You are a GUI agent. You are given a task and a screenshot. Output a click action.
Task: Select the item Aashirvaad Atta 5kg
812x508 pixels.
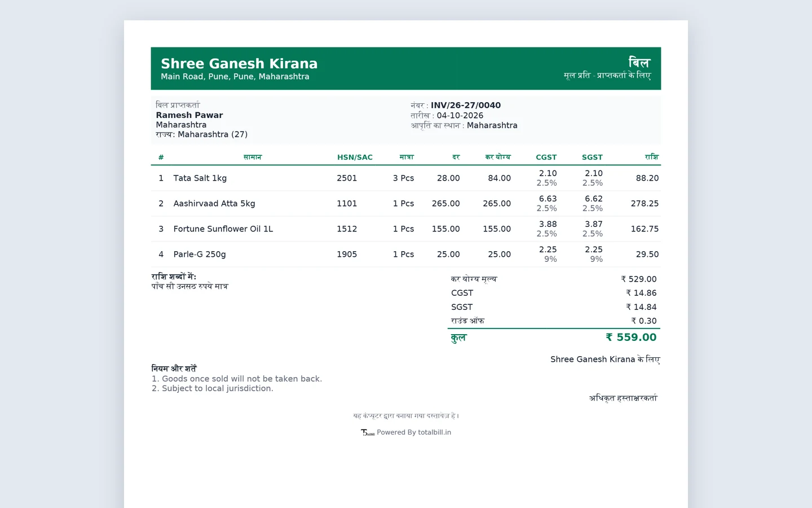coord(214,203)
